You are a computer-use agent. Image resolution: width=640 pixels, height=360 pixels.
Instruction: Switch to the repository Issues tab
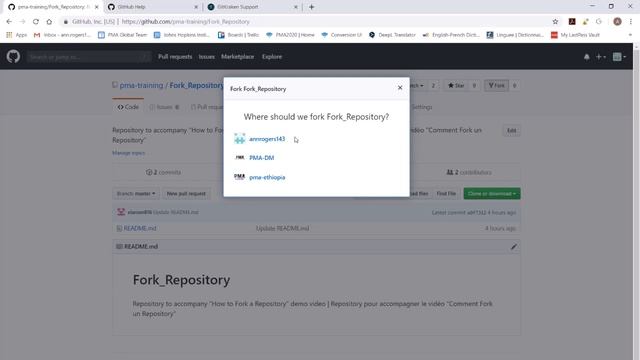coord(164,107)
